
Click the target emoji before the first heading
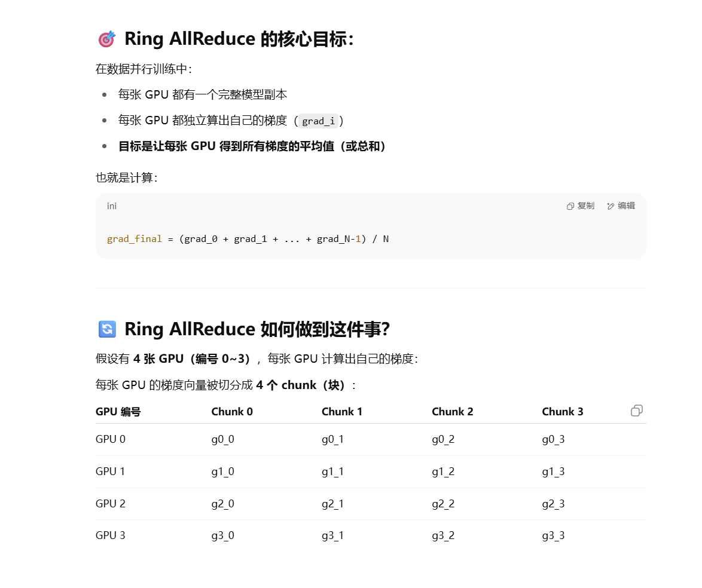click(106, 39)
